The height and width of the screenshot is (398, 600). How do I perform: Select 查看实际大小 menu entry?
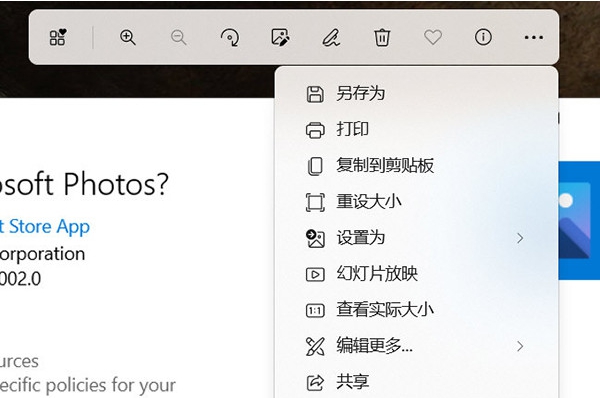416,310
